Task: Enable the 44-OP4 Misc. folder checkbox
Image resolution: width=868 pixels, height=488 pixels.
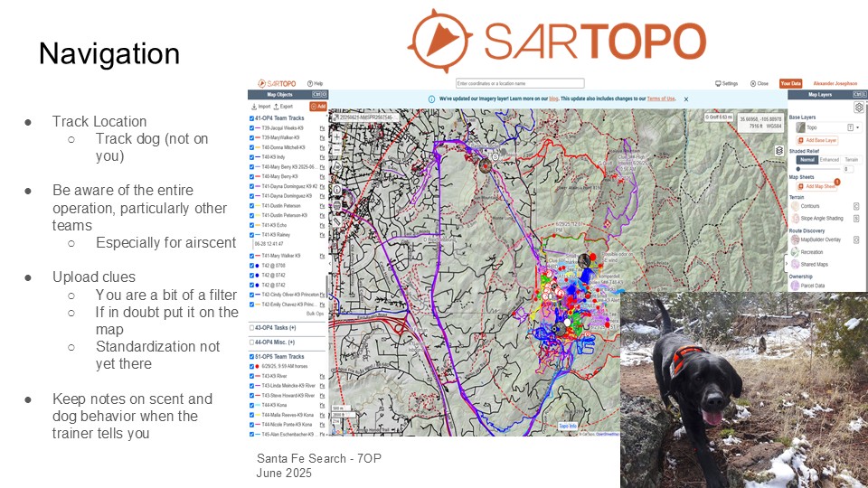Action: click(x=252, y=342)
